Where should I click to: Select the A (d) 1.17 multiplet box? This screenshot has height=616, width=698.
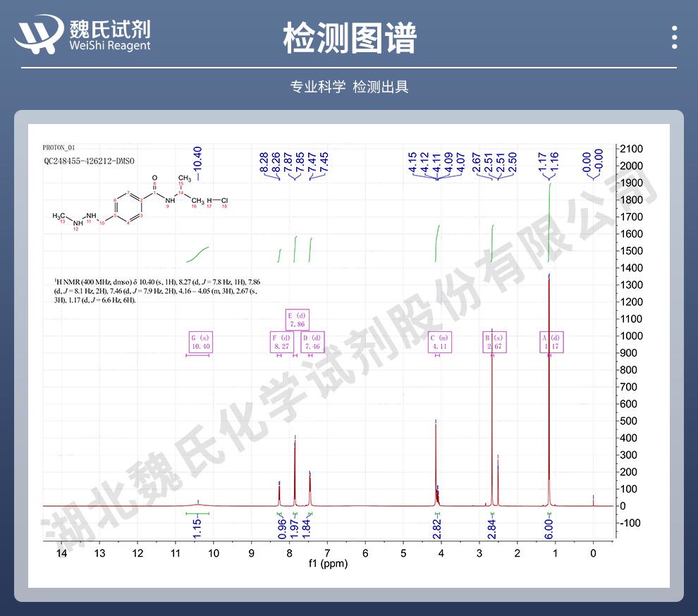pos(552,343)
